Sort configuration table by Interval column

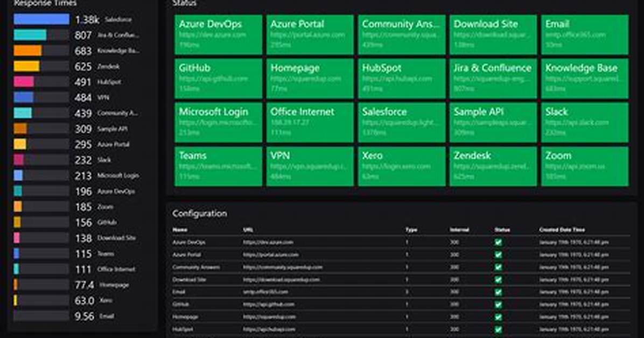[459, 230]
